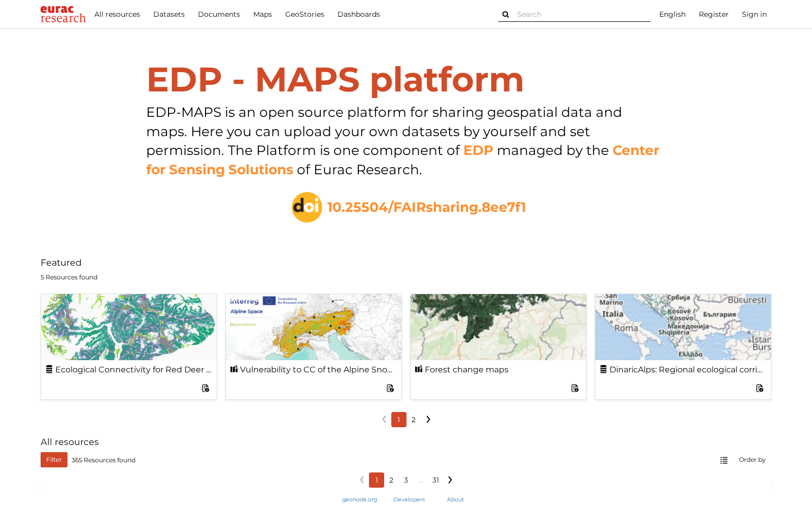Open DOI 10.25504/FAIRsharing.8ee7f1 link

pos(426,207)
